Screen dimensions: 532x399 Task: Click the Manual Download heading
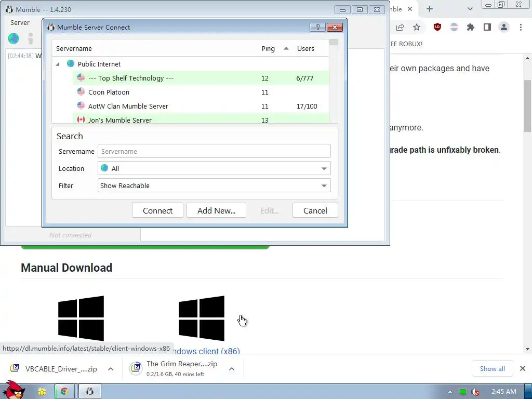66,268
